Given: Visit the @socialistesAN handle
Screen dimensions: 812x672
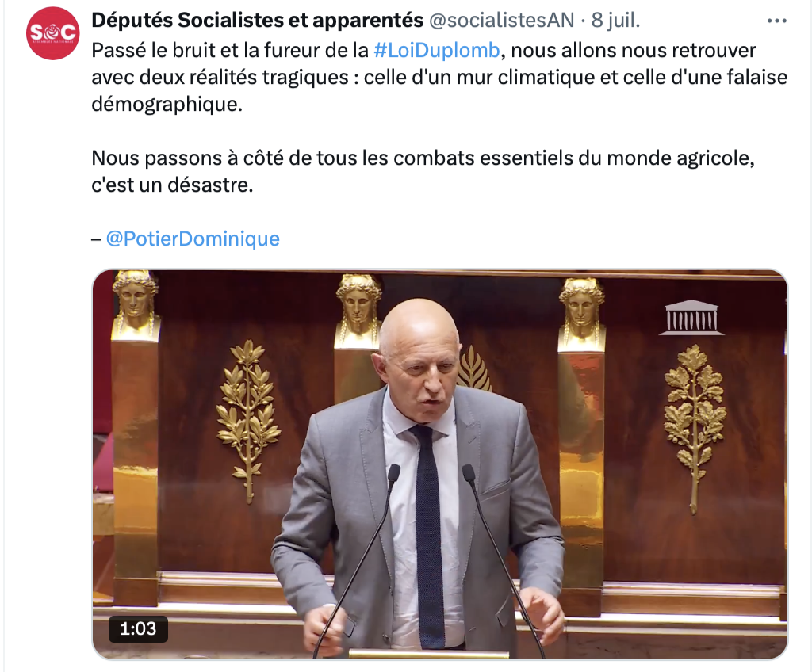Looking at the screenshot, I should click(501, 20).
